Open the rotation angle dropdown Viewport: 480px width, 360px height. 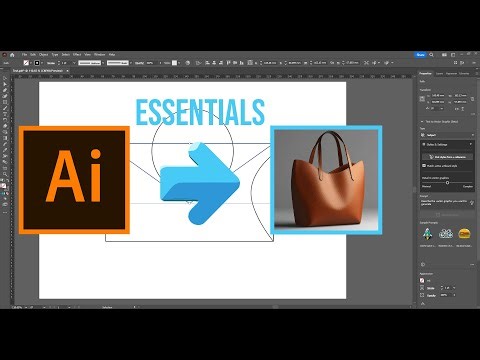[442, 109]
